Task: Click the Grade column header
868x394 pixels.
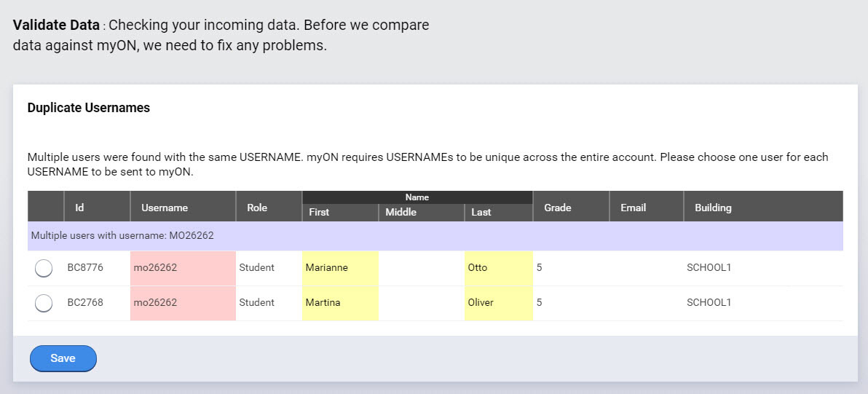Action: (x=572, y=206)
